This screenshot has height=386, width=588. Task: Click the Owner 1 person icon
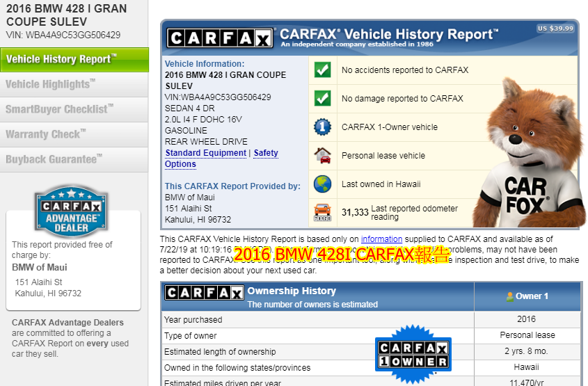[509, 296]
